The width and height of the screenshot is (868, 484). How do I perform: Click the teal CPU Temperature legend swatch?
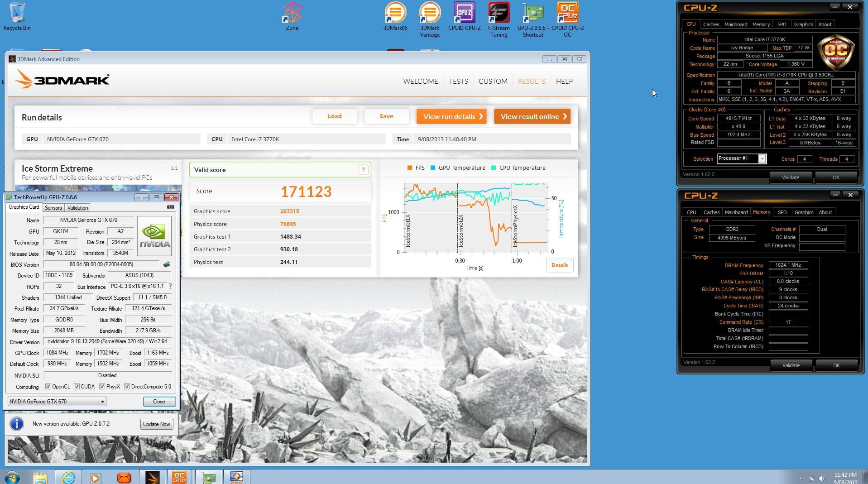493,168
